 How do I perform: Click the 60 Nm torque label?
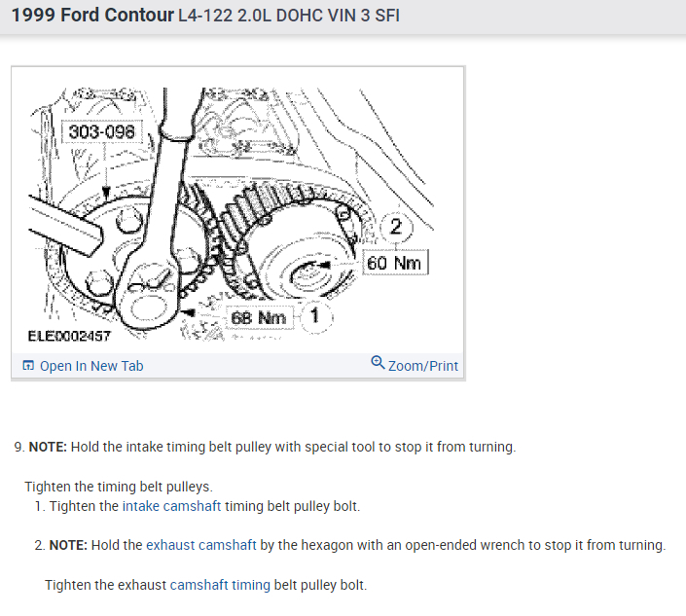395,263
